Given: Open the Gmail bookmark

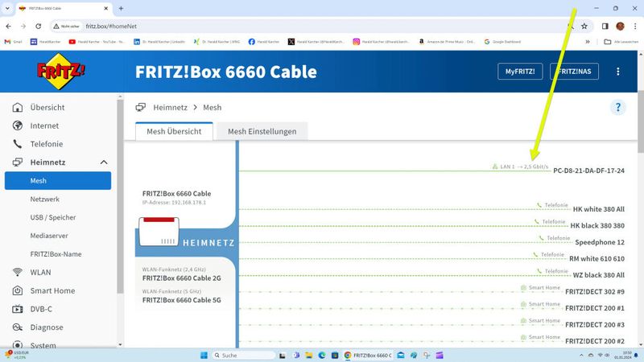Looking at the screenshot, I should [13, 42].
